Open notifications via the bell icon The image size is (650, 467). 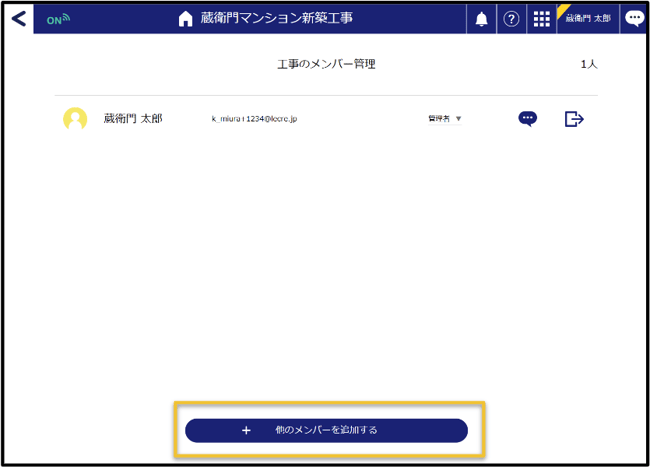click(481, 19)
